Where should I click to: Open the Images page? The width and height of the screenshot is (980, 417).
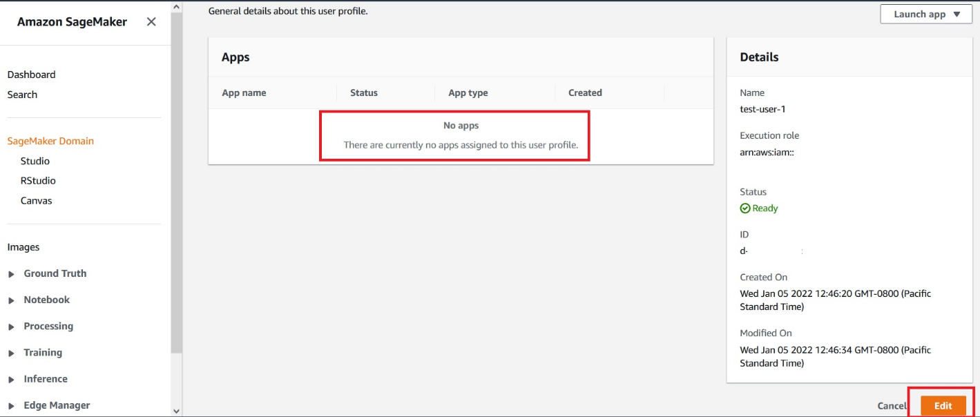23,247
